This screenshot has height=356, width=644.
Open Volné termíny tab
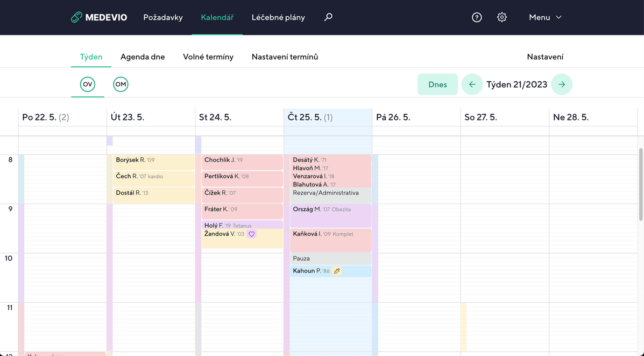(208, 57)
